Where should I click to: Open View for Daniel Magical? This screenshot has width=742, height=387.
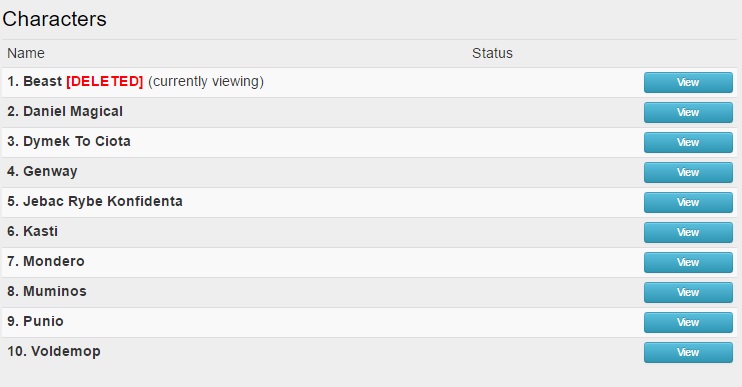point(688,113)
